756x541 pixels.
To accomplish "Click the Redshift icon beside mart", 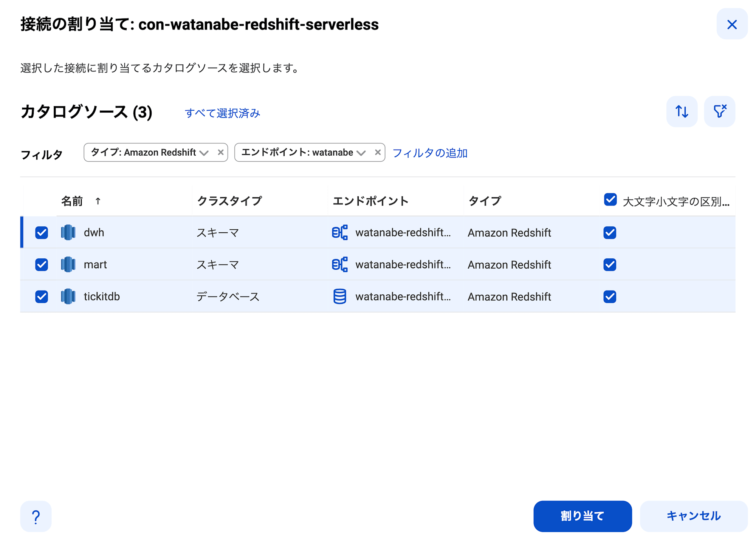I will coord(68,264).
